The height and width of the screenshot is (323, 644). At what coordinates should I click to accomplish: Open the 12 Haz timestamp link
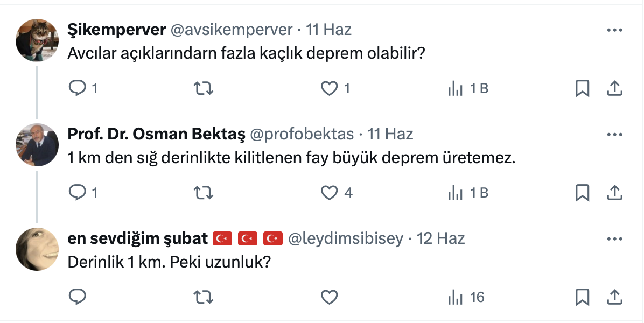(441, 238)
